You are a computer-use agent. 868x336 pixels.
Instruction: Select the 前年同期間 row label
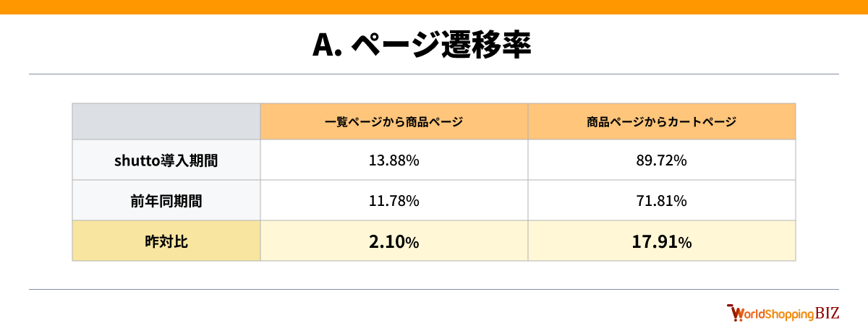pos(166,200)
